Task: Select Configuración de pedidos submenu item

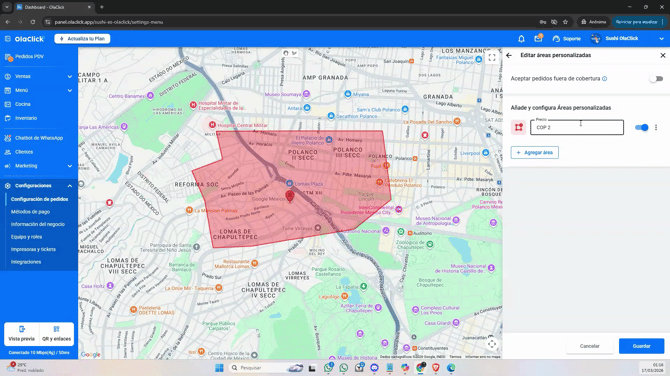Action: click(x=39, y=199)
